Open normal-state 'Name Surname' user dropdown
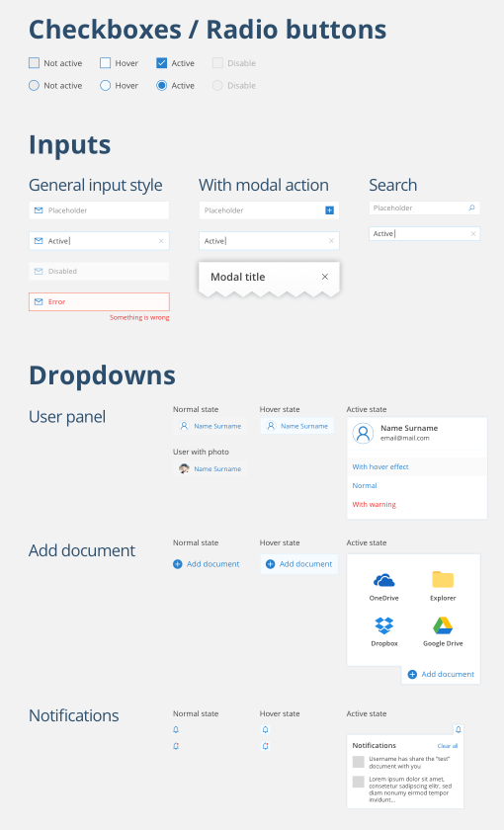This screenshot has width=504, height=830. point(210,426)
